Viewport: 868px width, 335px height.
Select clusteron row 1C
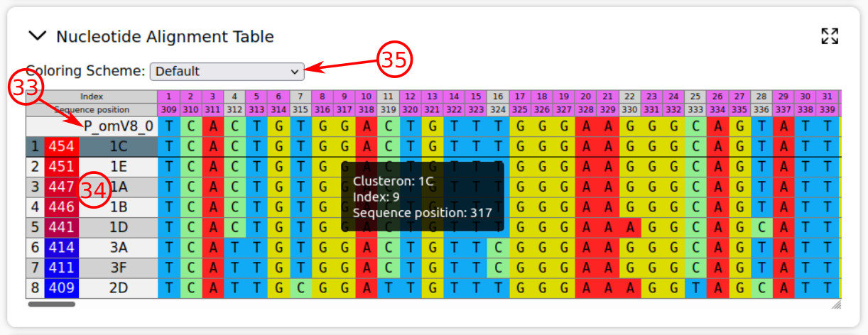(x=118, y=147)
